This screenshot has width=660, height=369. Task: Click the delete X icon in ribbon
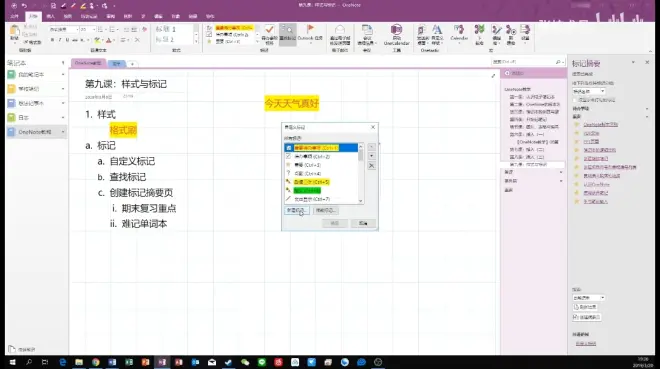pos(137,40)
